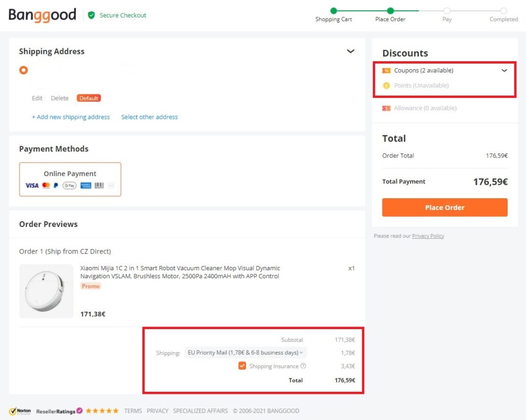Click the Secure Checkout shield icon
The height and width of the screenshot is (420, 526).
point(91,15)
